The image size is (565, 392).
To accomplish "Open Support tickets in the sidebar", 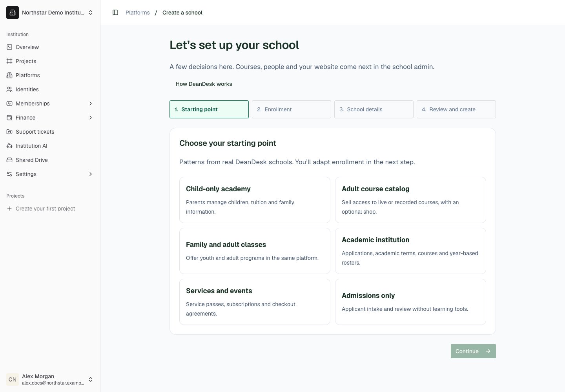I will point(50,132).
